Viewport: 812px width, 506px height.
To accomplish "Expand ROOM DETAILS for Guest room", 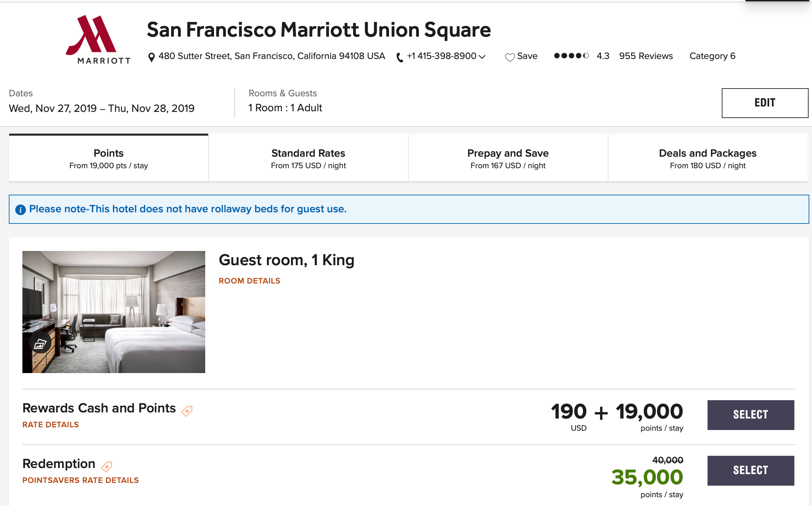I will click(249, 281).
